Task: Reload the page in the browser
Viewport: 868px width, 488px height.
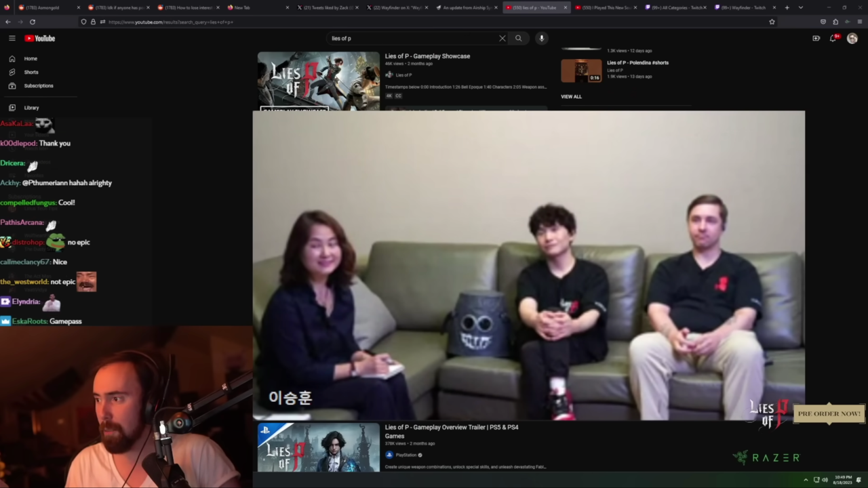Action: [x=33, y=22]
